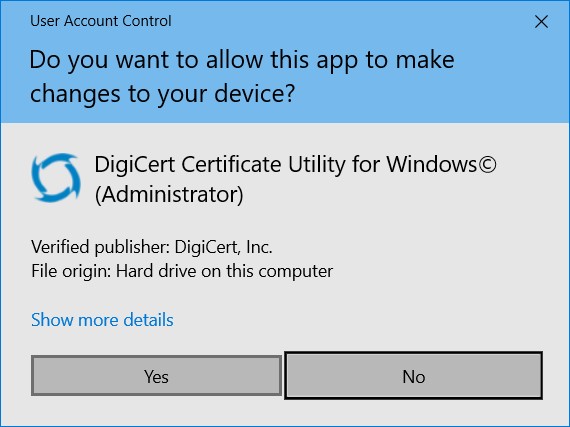
Task: Close the User Account Control dialog
Action: pyautogui.click(x=541, y=22)
